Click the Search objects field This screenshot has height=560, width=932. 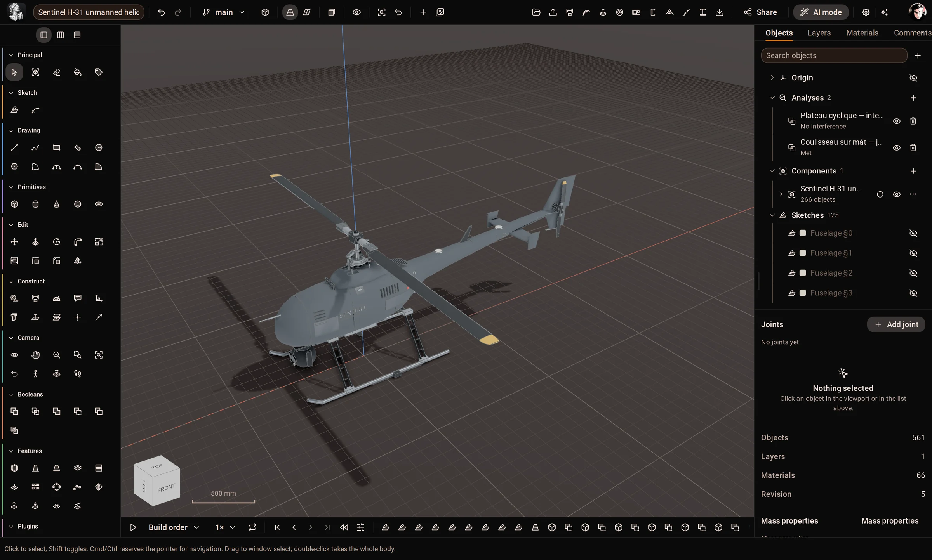(834, 55)
